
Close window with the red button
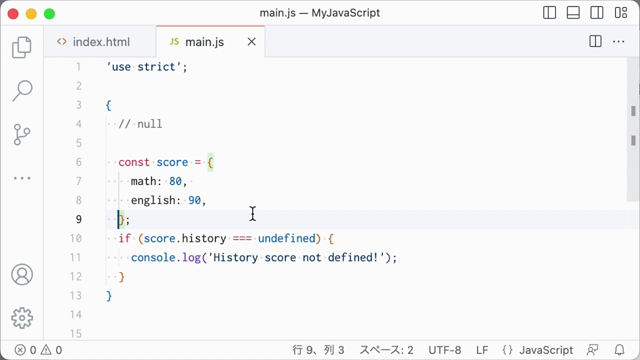pos(13,13)
